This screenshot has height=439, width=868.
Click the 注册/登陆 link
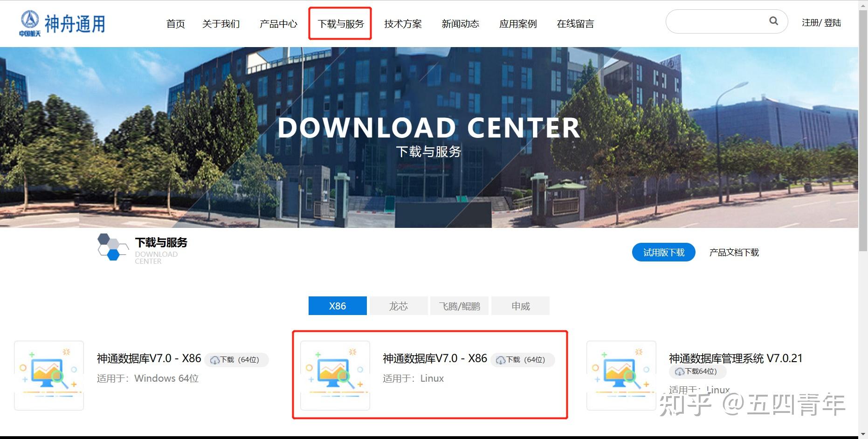[821, 23]
